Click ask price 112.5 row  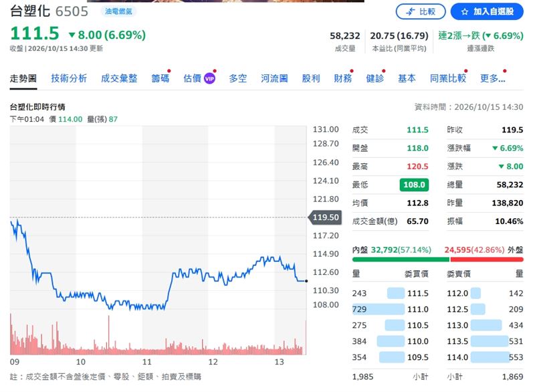point(485,309)
